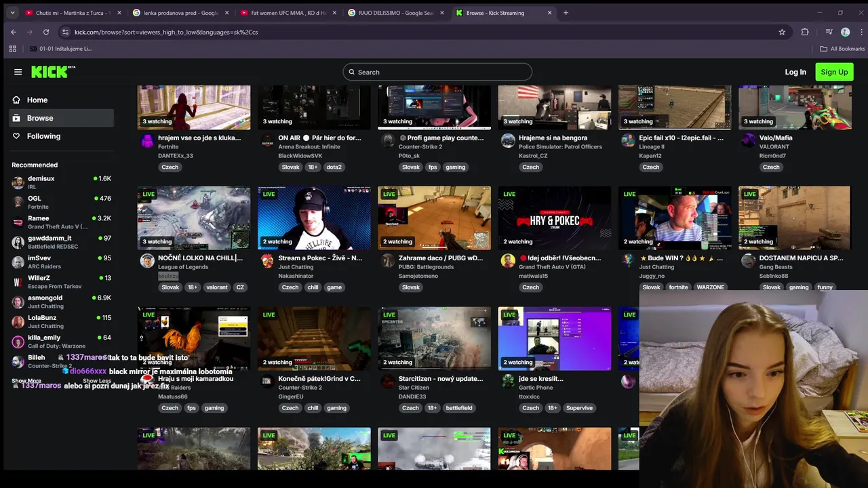Image resolution: width=868 pixels, height=488 pixels.
Task: Click Nakashinator streamer avatar
Action: click(x=267, y=261)
